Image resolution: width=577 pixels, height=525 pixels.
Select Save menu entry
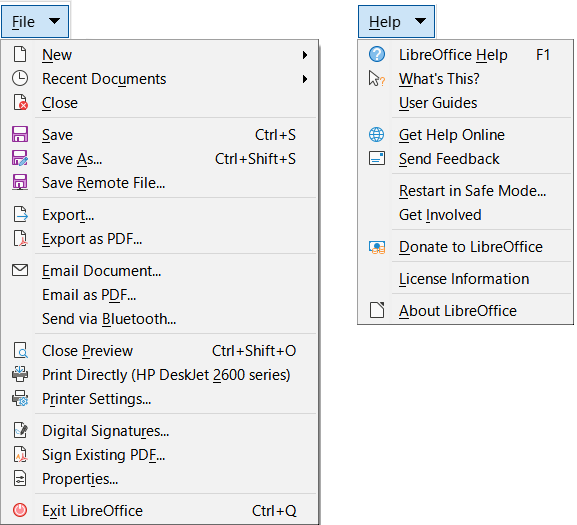(x=159, y=135)
